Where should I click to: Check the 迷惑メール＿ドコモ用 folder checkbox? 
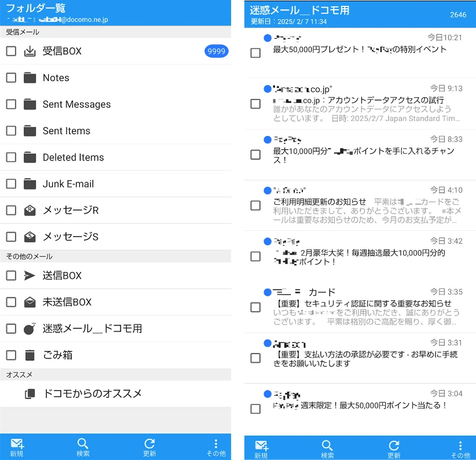(x=11, y=329)
